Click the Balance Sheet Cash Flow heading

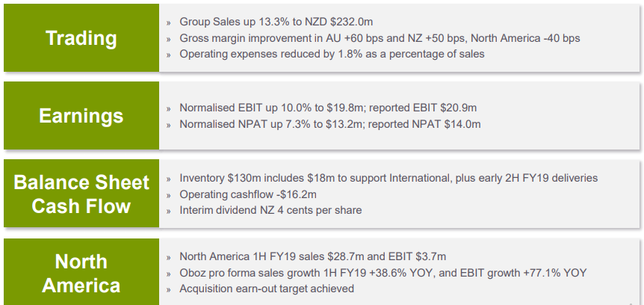81,194
